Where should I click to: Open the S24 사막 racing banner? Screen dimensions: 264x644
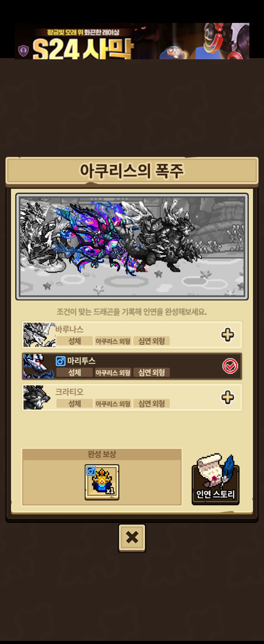132,41
